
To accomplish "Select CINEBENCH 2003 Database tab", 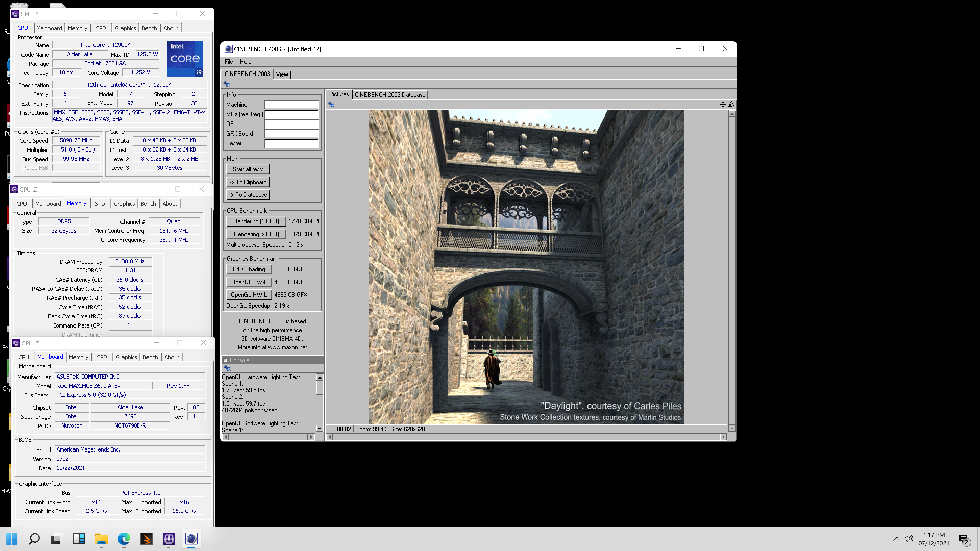I will click(390, 95).
